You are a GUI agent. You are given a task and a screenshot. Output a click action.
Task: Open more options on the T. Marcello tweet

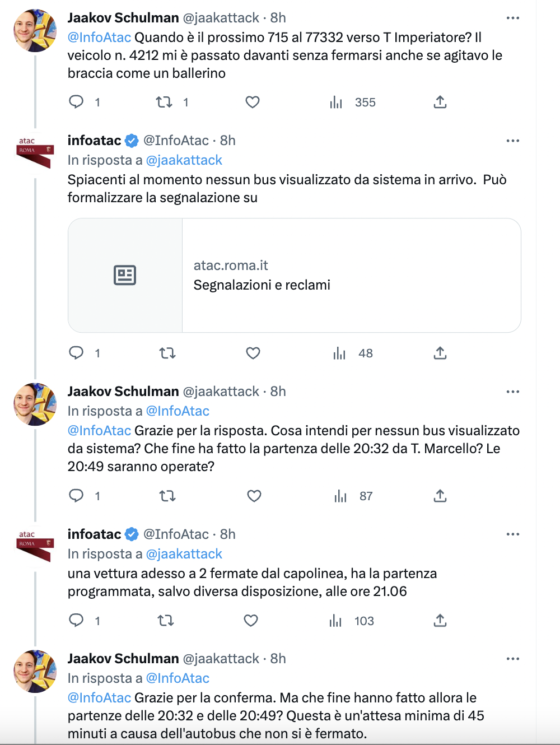[x=512, y=392]
